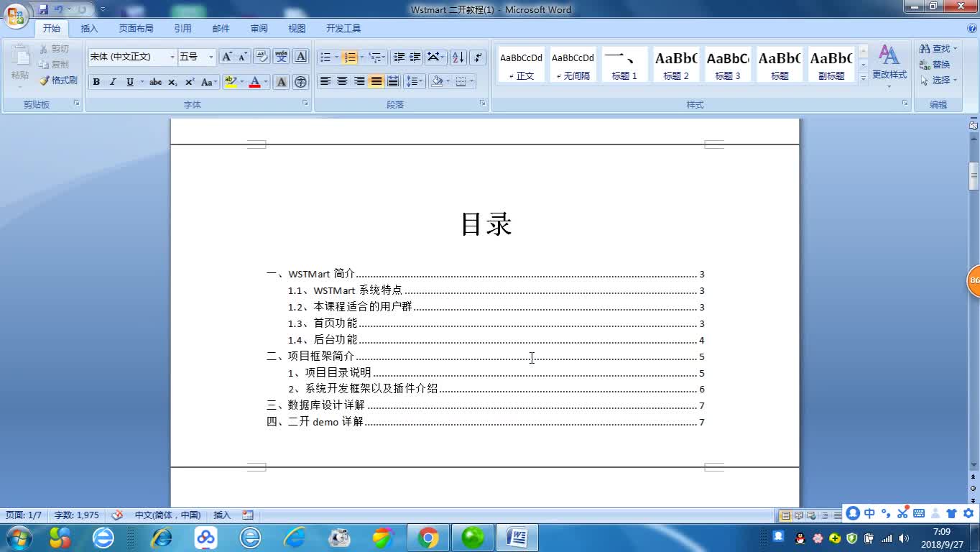Follow TOC entry 三、数据库设计详解
Image resolution: width=980 pixels, height=552 pixels.
(485, 405)
